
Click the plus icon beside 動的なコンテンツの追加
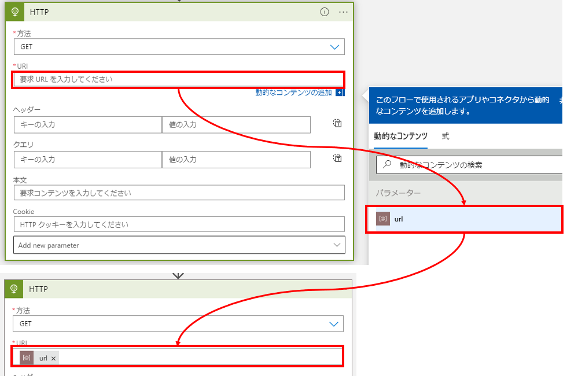point(340,93)
